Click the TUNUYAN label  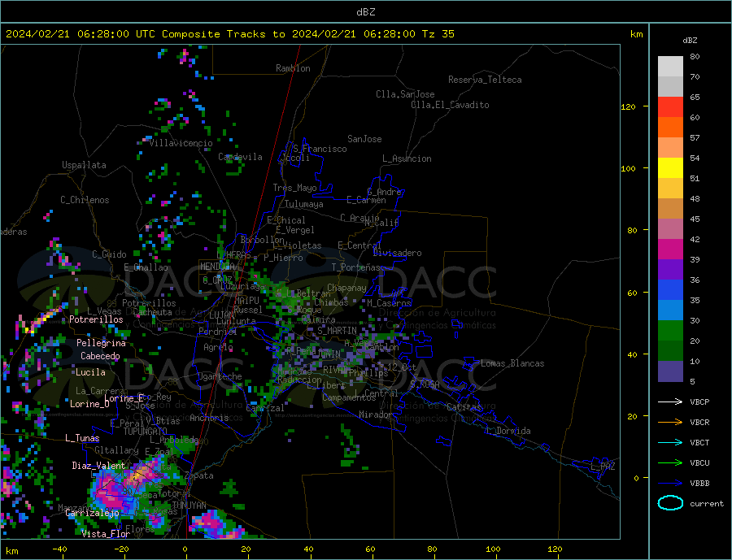pos(189,506)
